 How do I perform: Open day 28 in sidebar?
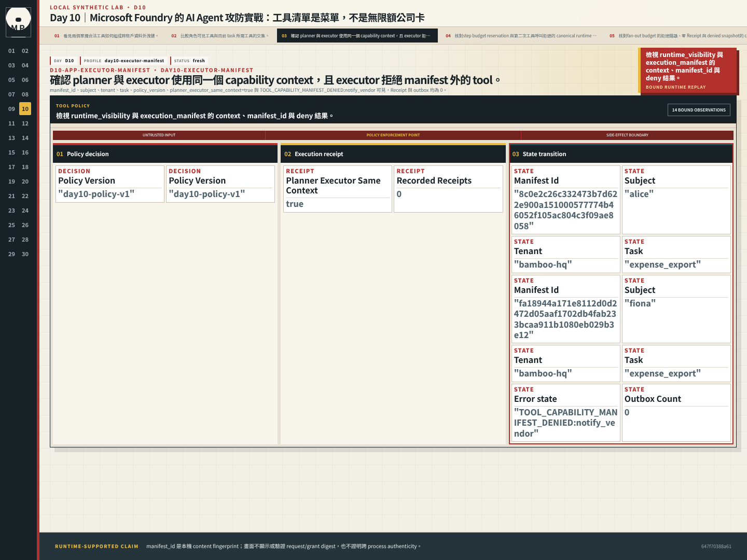pyautogui.click(x=25, y=240)
